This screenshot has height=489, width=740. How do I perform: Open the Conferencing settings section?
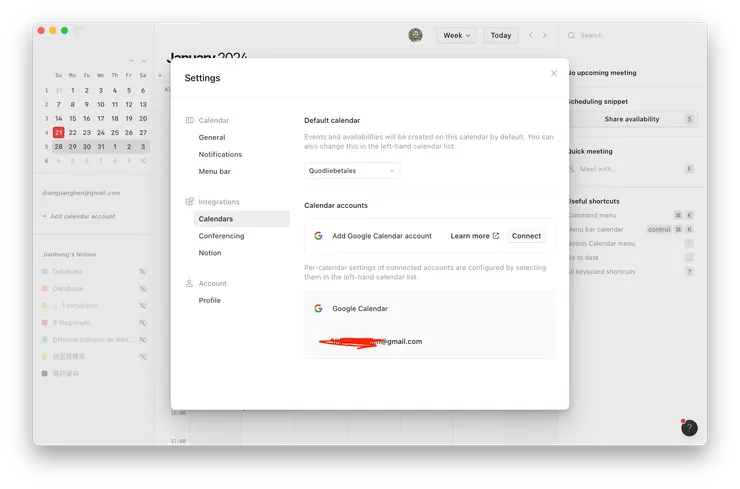point(221,236)
